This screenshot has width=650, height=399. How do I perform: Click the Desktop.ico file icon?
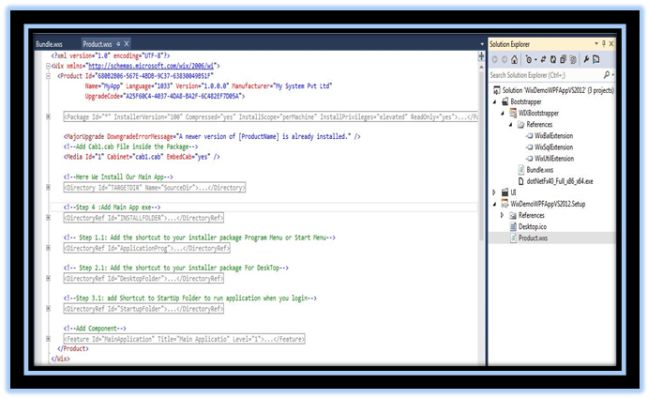(513, 227)
